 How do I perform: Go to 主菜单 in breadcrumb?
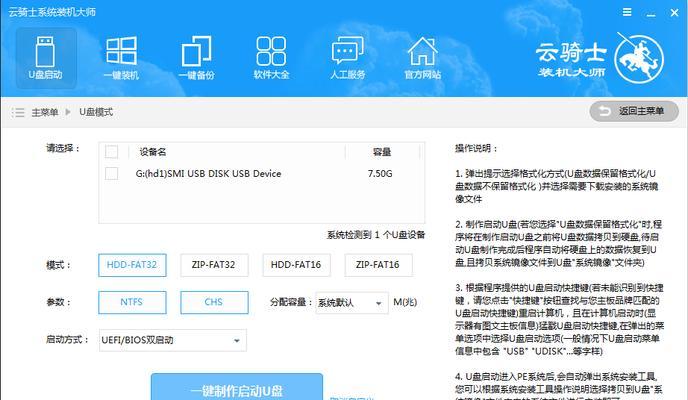(45, 112)
